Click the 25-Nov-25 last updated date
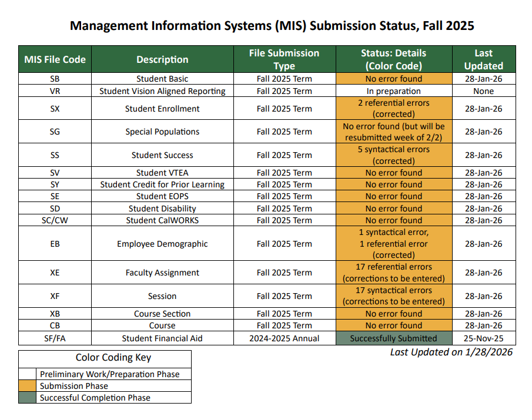This screenshot has height=420, width=532. [x=483, y=338]
